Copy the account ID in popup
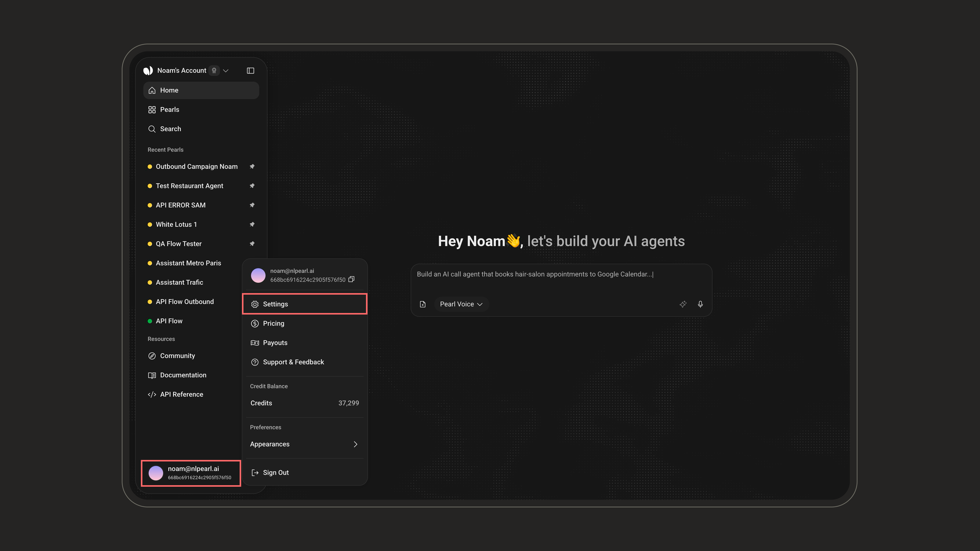Image resolution: width=980 pixels, height=551 pixels. (352, 280)
